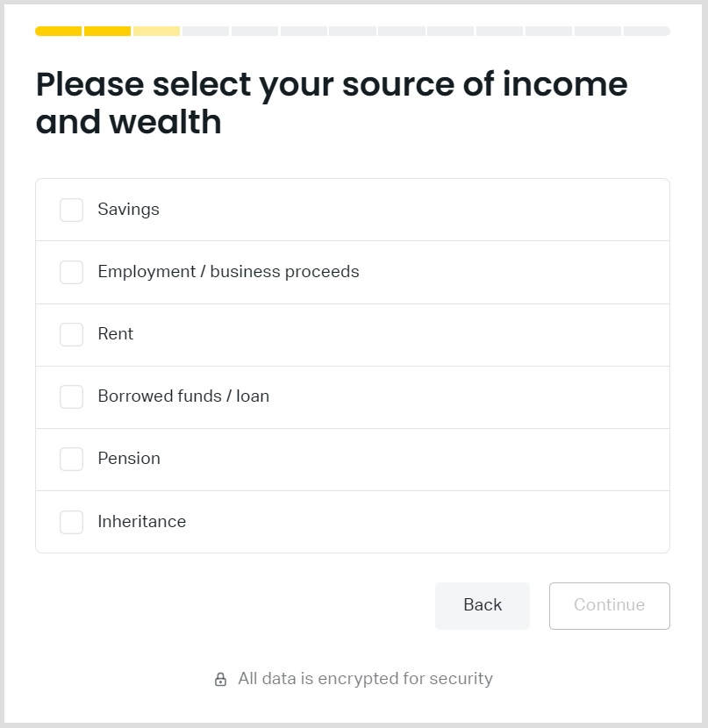
Task: Click the "source of income and wealth" heading
Action: [332, 103]
